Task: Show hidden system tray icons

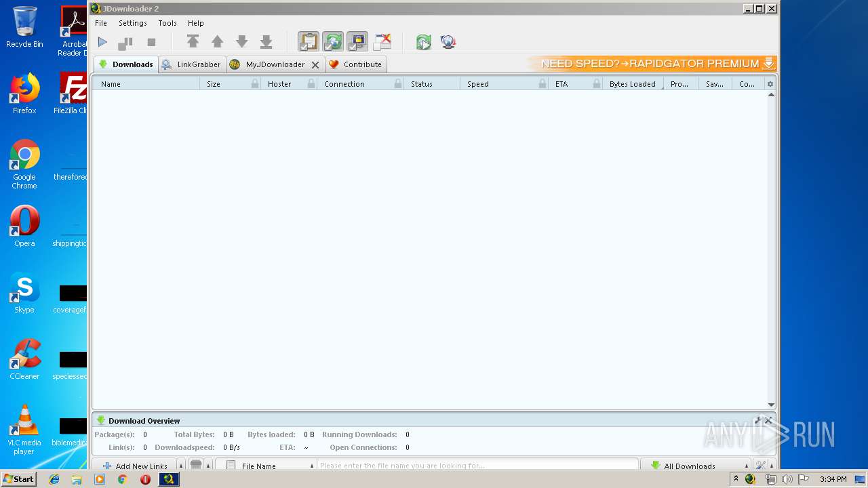Action: (736, 479)
